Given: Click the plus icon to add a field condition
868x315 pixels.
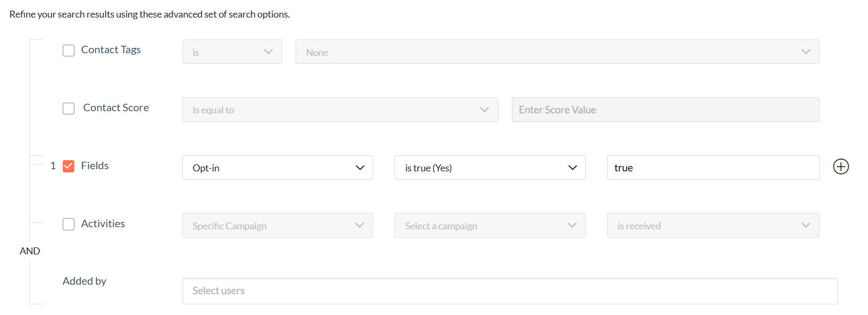Looking at the screenshot, I should pyautogui.click(x=840, y=167).
